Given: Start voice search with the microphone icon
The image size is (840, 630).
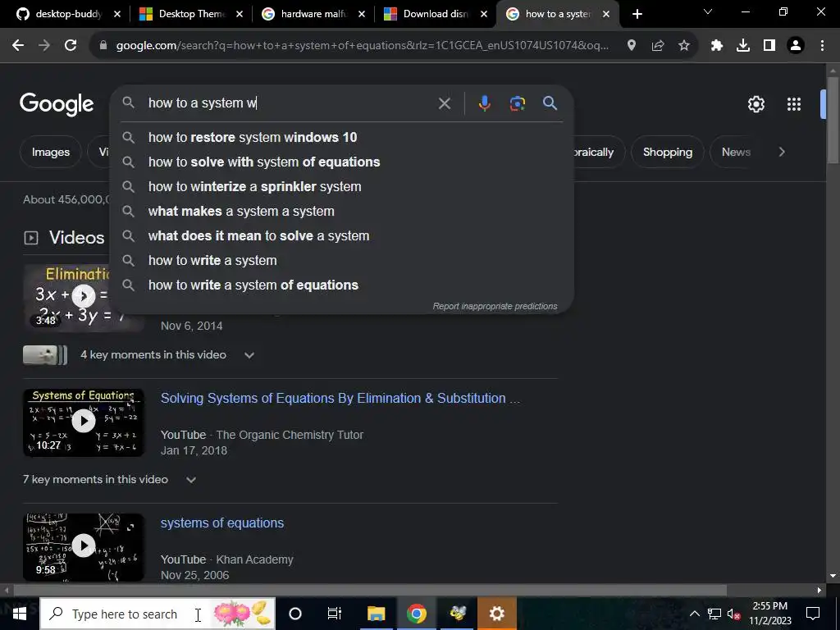Looking at the screenshot, I should coord(484,103).
